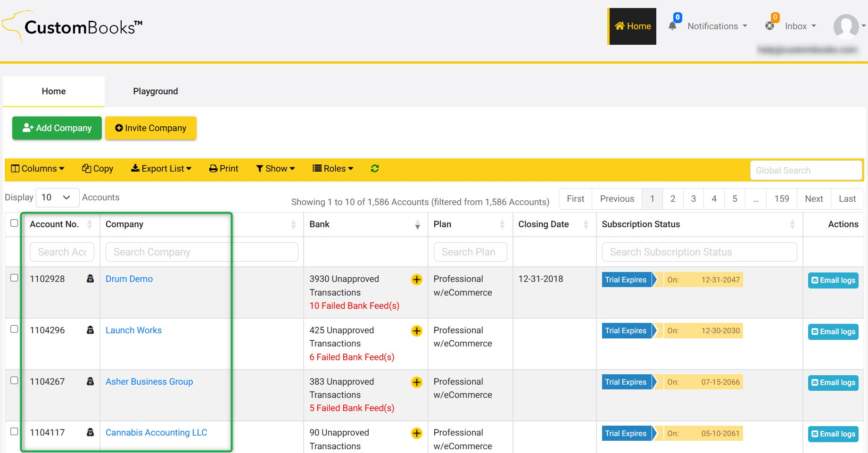Click the Inbox support icon
Viewport: 868px width, 453px height.
[769, 26]
